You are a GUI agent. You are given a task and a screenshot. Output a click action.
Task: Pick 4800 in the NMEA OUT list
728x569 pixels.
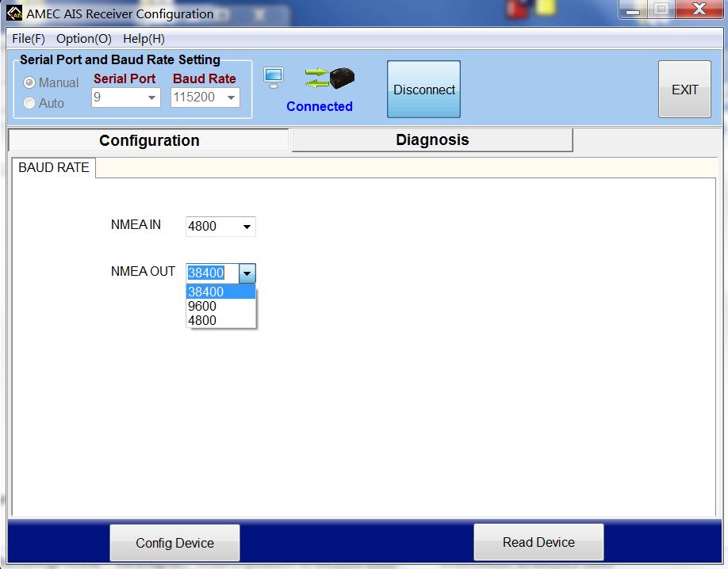click(202, 320)
